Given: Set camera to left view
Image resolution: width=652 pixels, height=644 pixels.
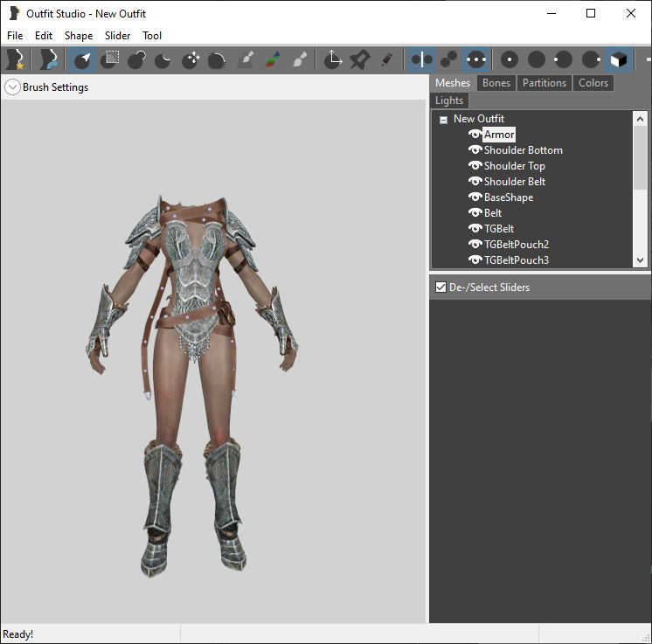Looking at the screenshot, I should pyautogui.click(x=564, y=59).
